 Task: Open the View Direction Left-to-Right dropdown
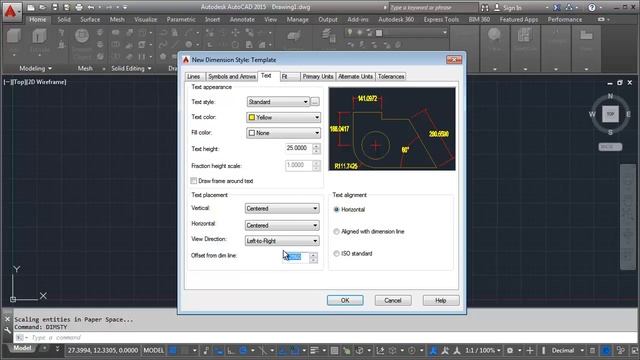point(282,241)
